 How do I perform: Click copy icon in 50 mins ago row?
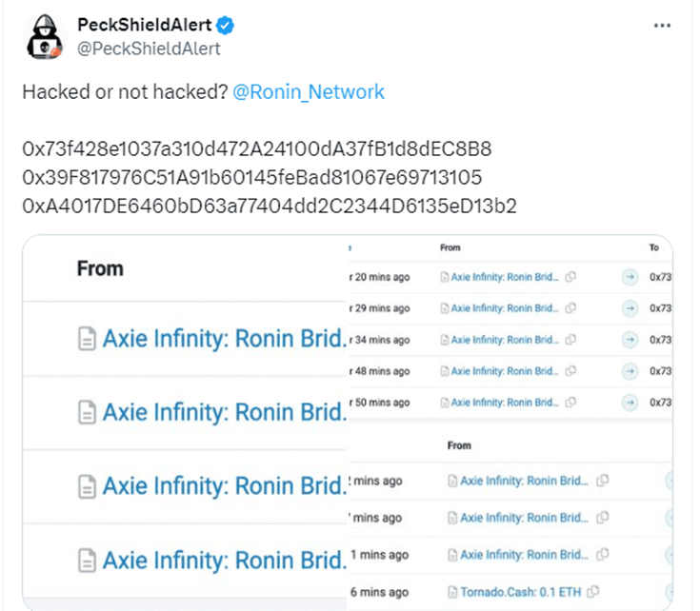tap(570, 403)
